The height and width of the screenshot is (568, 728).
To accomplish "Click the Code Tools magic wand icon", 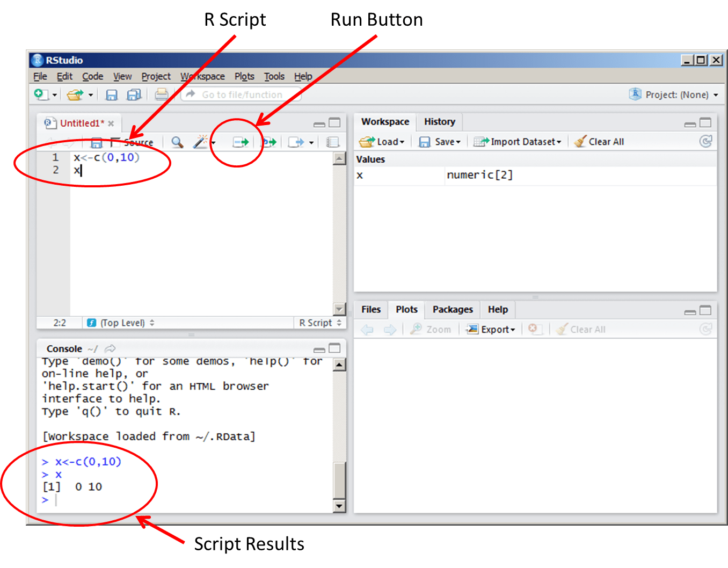I will 200,142.
